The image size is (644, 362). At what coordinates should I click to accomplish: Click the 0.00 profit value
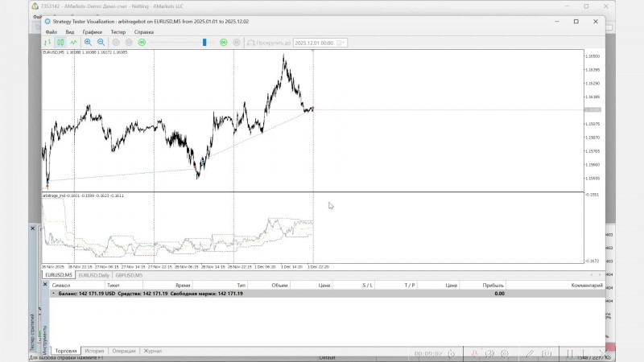[499, 294]
